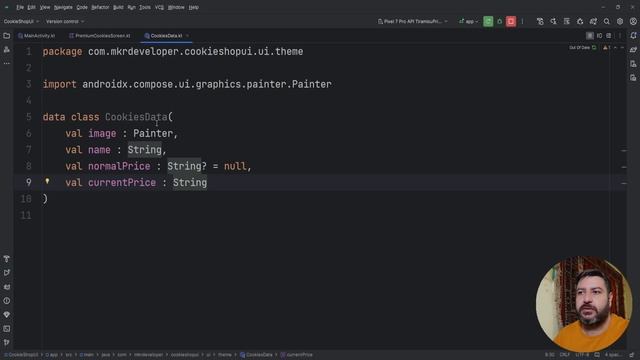Click the Debug app bug icon
The height and width of the screenshot is (360, 640).
tap(500, 21)
